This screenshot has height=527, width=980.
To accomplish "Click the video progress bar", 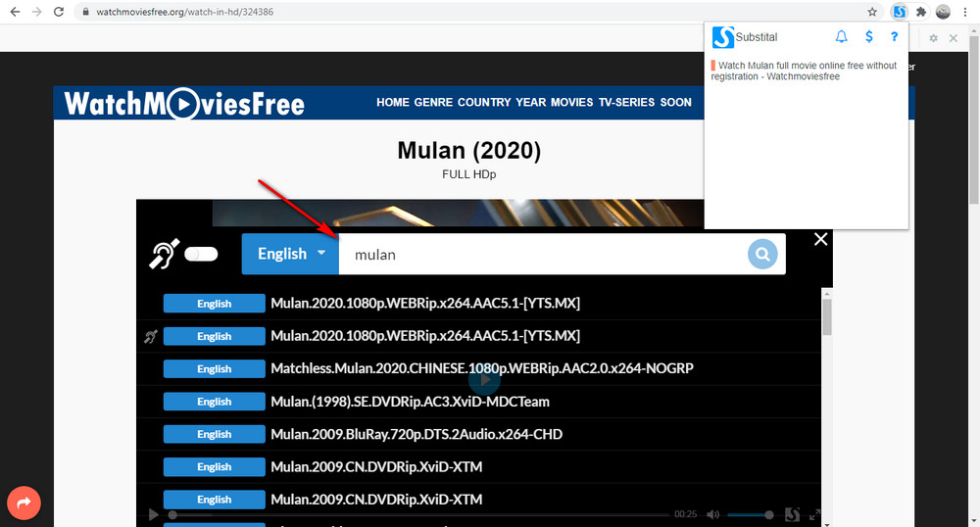I will coord(420,515).
